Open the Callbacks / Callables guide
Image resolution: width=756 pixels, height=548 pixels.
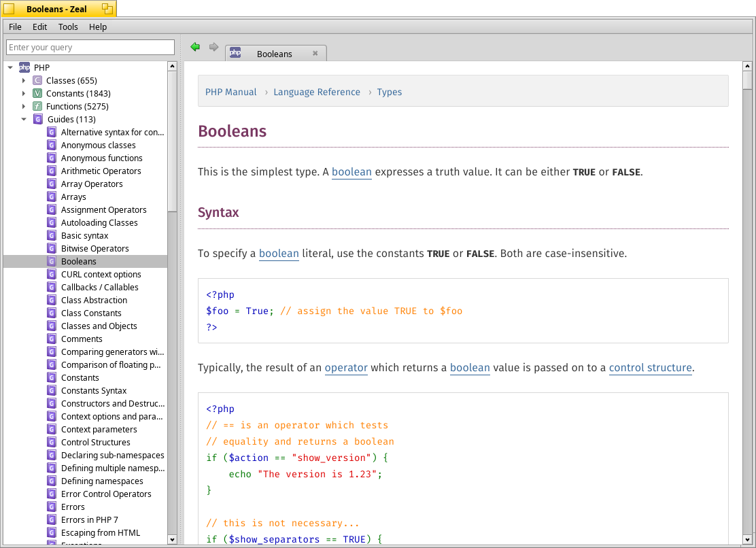point(100,287)
